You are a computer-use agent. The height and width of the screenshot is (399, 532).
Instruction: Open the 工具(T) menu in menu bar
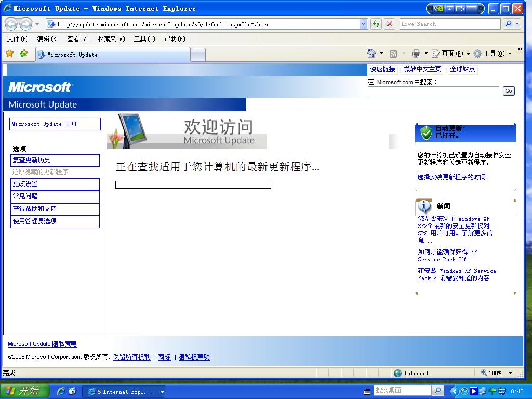(144, 39)
